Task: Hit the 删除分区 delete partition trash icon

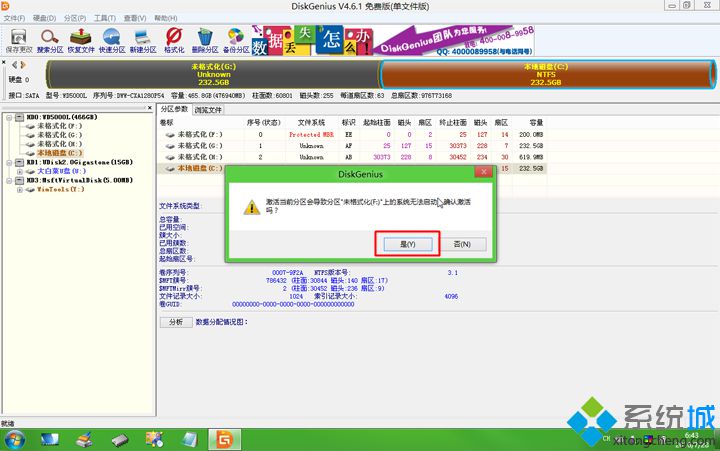Action: coord(204,40)
